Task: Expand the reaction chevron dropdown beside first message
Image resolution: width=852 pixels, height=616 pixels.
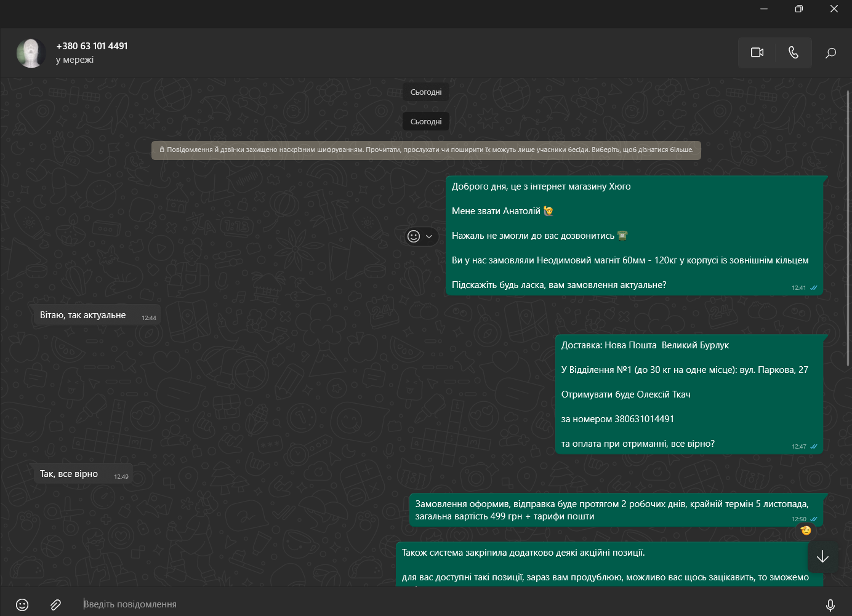Action: tap(429, 236)
